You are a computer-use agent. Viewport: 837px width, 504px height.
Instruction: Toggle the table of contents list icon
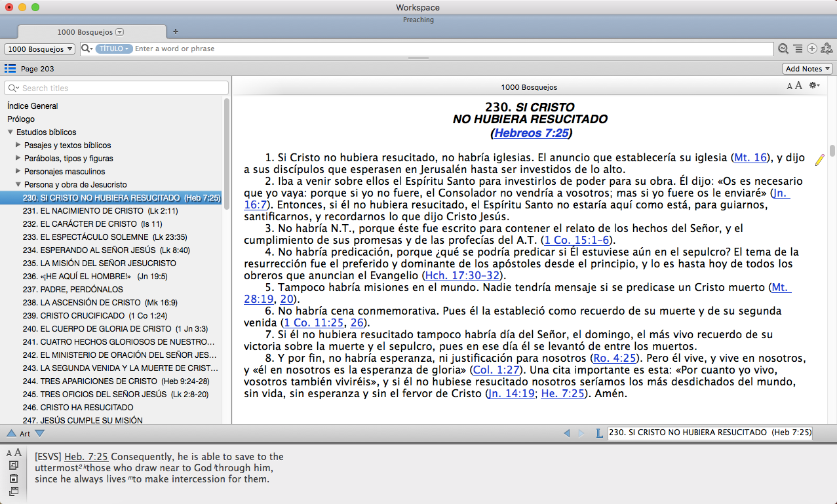[10, 68]
